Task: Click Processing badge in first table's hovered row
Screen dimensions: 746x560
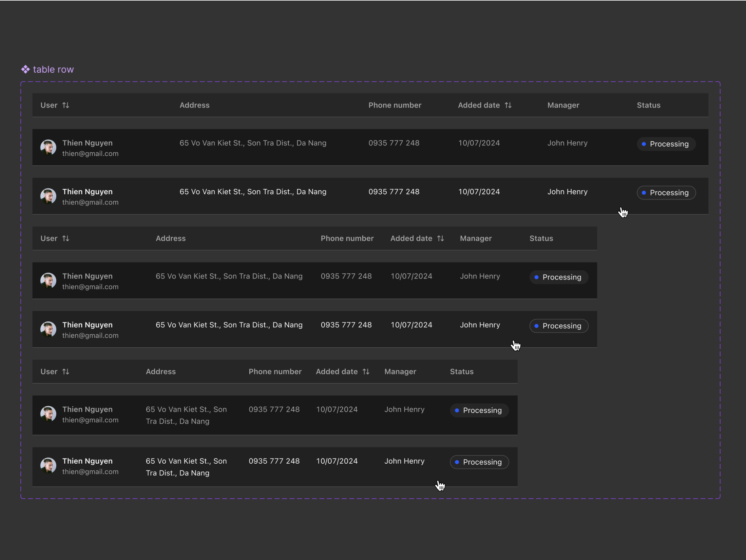Action: (x=666, y=193)
